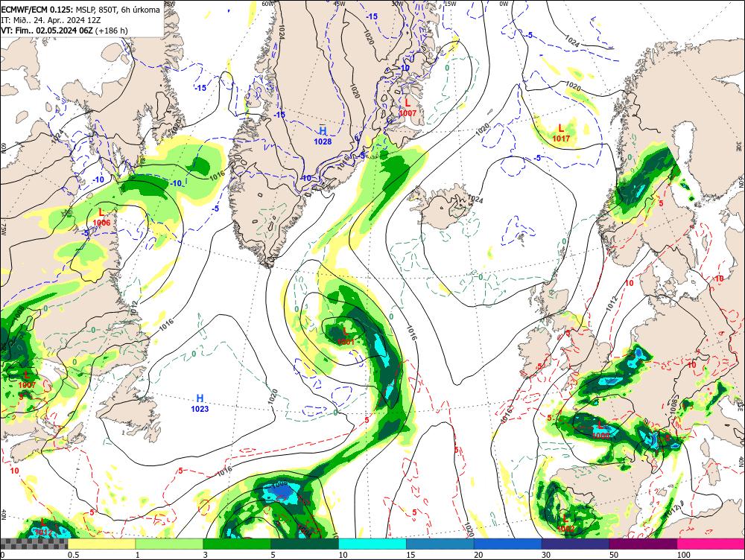Viewport: 745px width, 560px height.
Task: Click the 'L 1002' low over Spain
Action: click(x=565, y=524)
